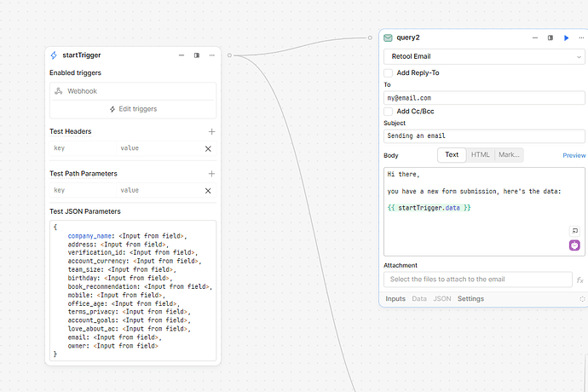Click the comment icon in Body editor
The height and width of the screenshot is (392, 588).
[575, 231]
